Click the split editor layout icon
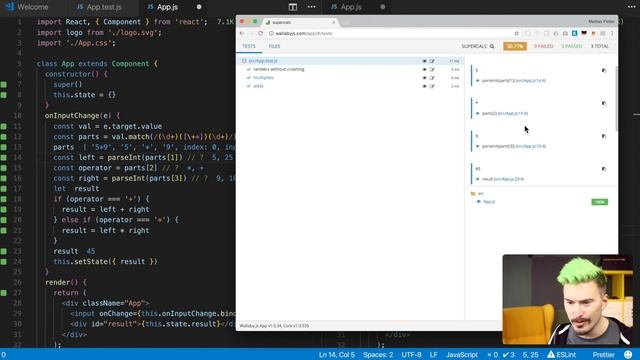This screenshot has width=640, height=360. pos(293,7)
